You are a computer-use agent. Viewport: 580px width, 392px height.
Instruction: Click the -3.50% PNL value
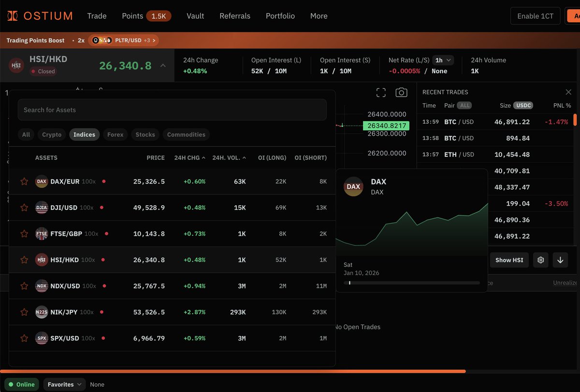coord(556,204)
